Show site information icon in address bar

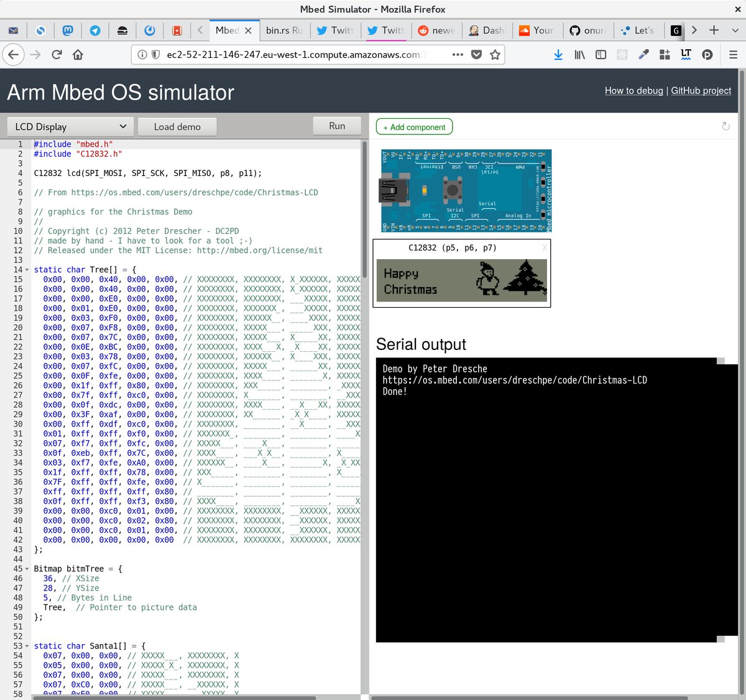click(x=142, y=55)
